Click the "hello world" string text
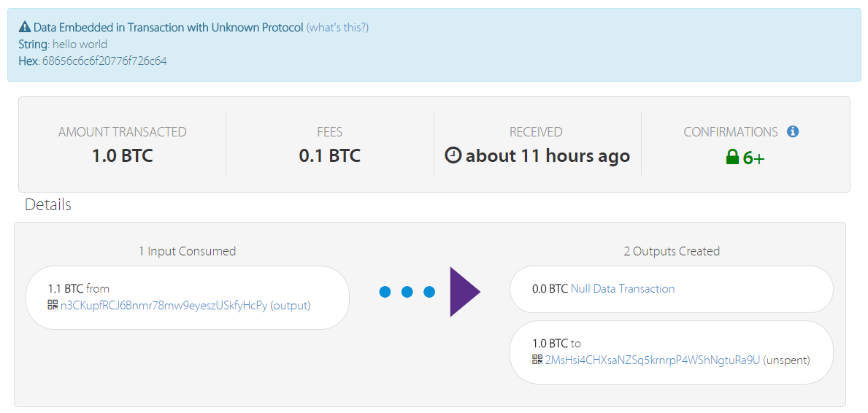 click(x=80, y=45)
